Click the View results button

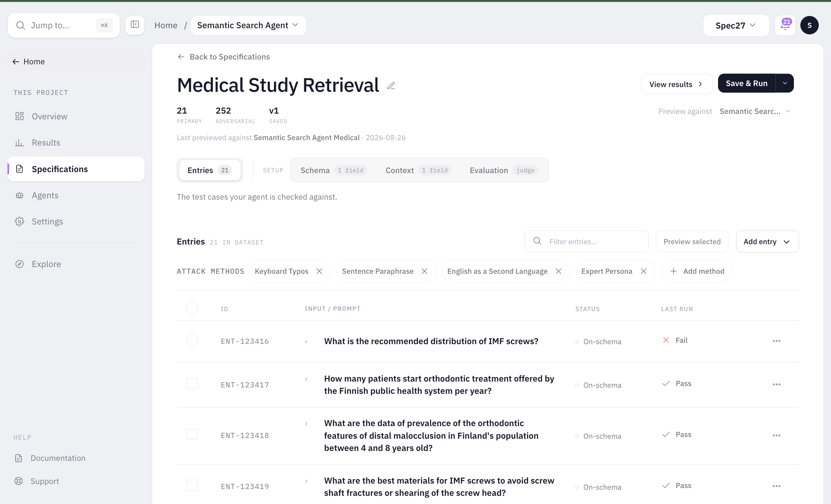[x=677, y=84]
